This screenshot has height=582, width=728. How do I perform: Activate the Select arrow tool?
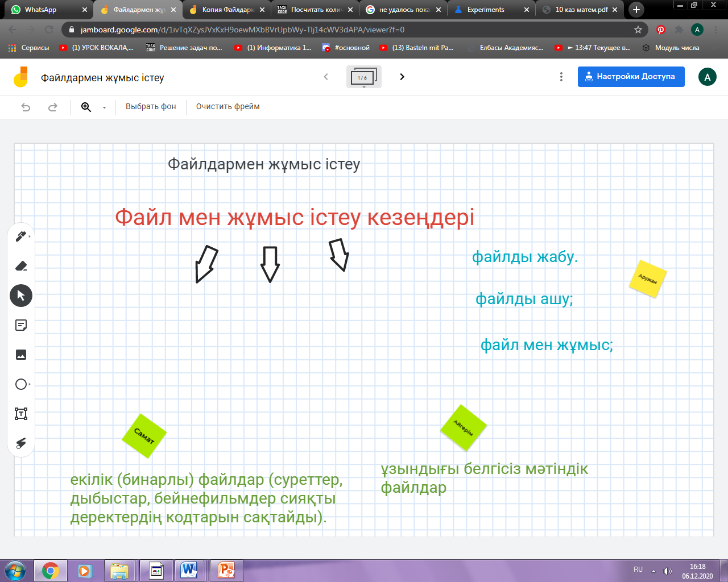click(21, 296)
